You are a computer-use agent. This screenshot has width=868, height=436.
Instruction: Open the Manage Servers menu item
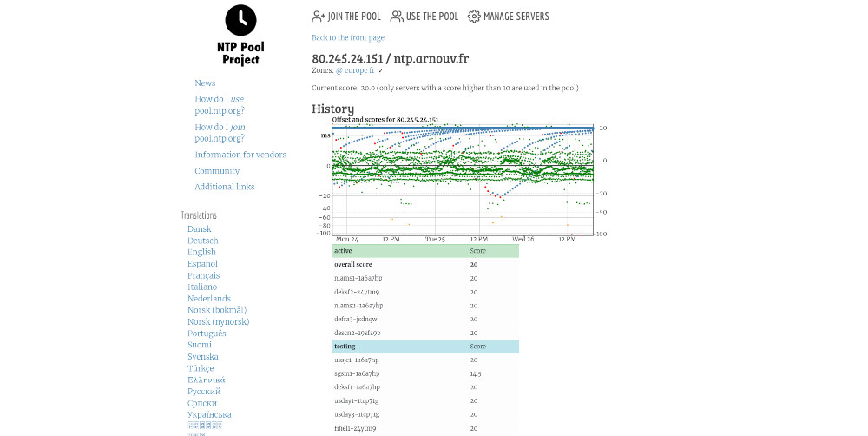pyautogui.click(x=516, y=17)
